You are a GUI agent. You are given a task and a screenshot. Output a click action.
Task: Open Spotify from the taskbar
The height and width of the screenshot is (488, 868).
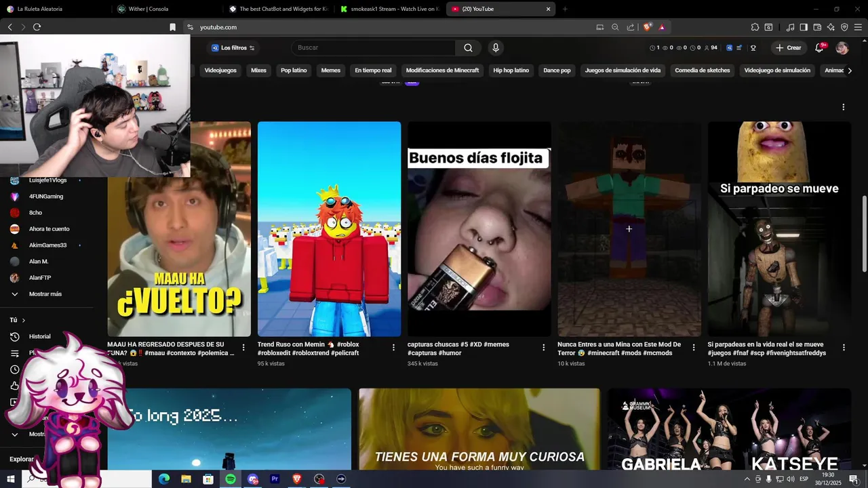pos(231,479)
